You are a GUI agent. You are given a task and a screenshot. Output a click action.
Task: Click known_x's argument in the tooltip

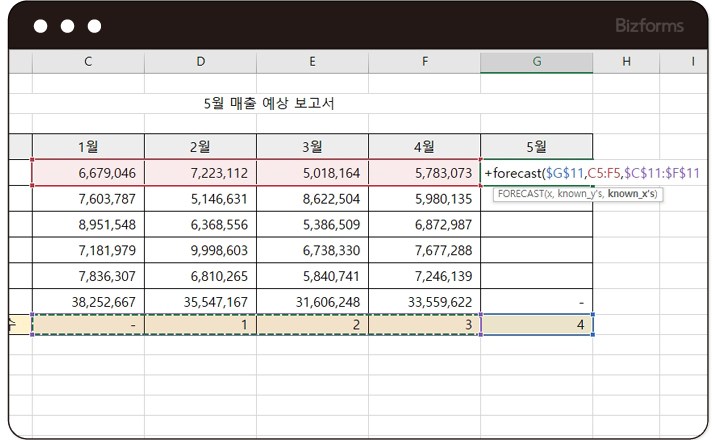(632, 193)
